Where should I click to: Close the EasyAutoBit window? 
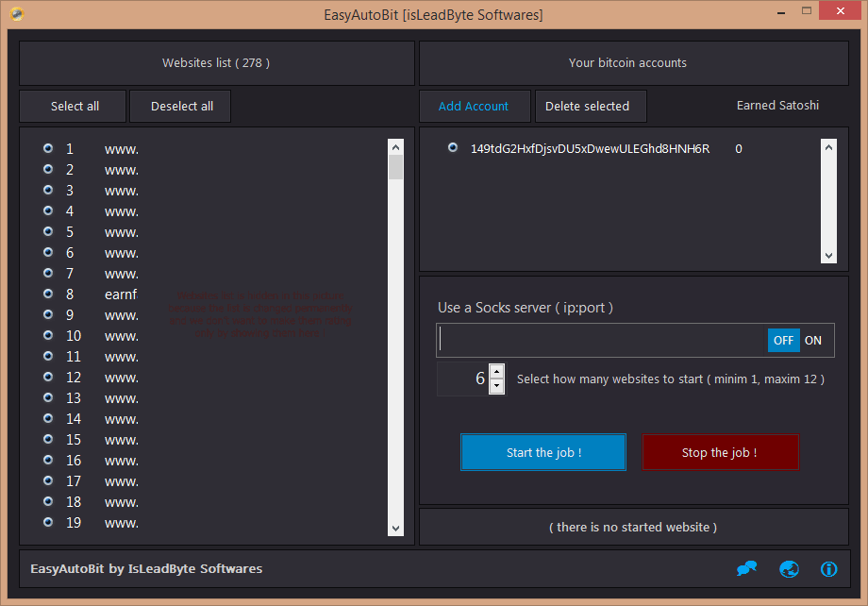click(841, 11)
